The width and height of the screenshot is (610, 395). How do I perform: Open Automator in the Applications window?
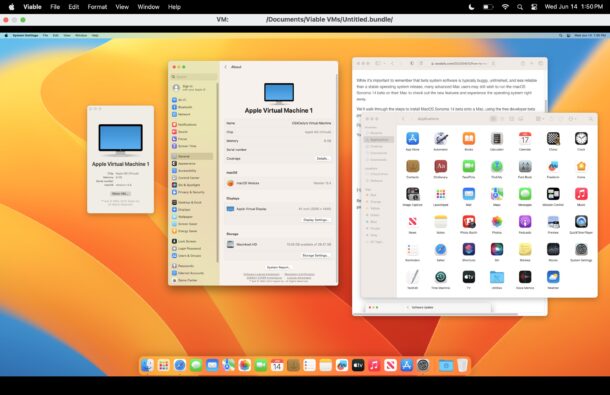click(x=441, y=139)
